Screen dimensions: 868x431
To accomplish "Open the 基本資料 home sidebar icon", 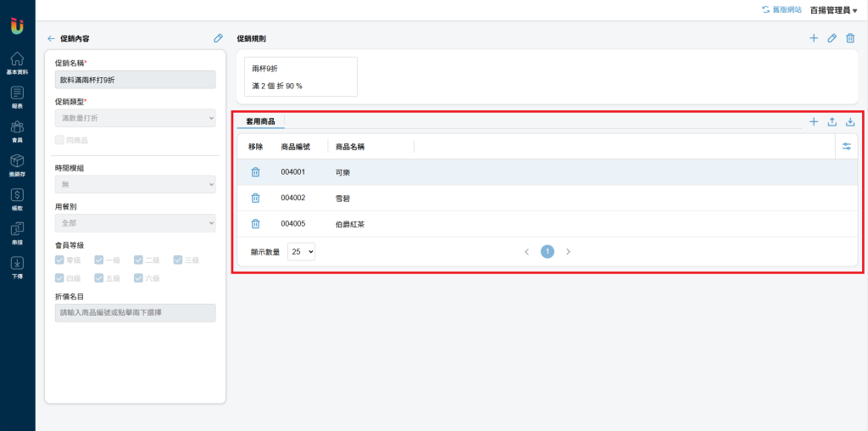I will tap(17, 63).
